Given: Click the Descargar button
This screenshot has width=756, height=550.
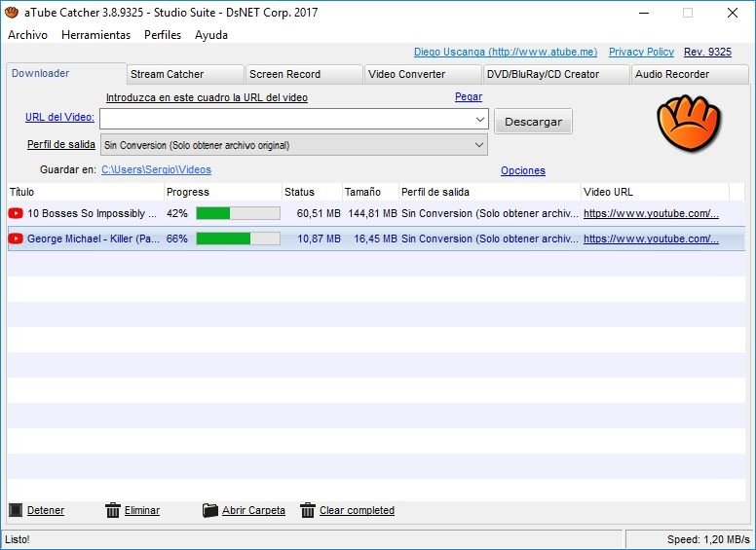Looking at the screenshot, I should [x=533, y=122].
